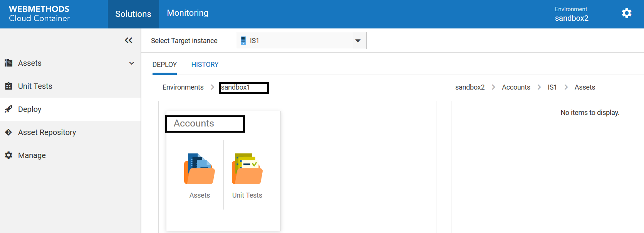Expand the Assets sidebar chevron
This screenshot has height=233, width=644.
click(x=132, y=63)
